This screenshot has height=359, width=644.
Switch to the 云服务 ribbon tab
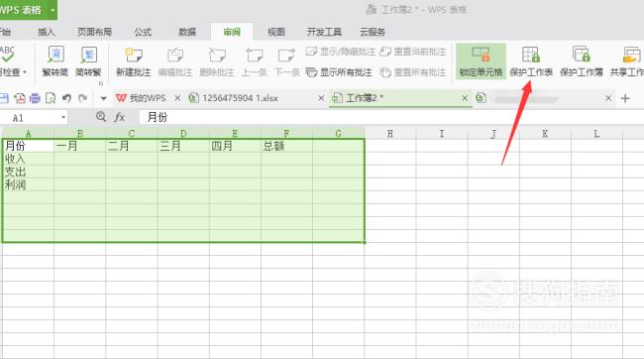point(373,32)
